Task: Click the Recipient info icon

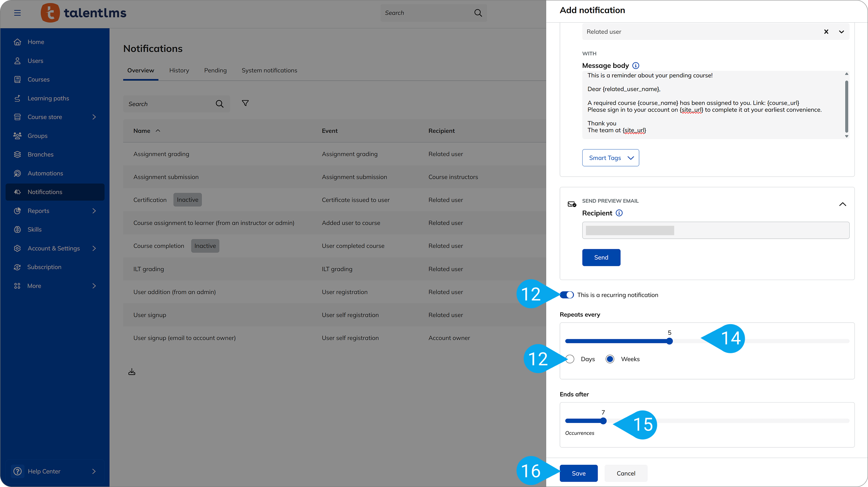Action: [x=619, y=213]
